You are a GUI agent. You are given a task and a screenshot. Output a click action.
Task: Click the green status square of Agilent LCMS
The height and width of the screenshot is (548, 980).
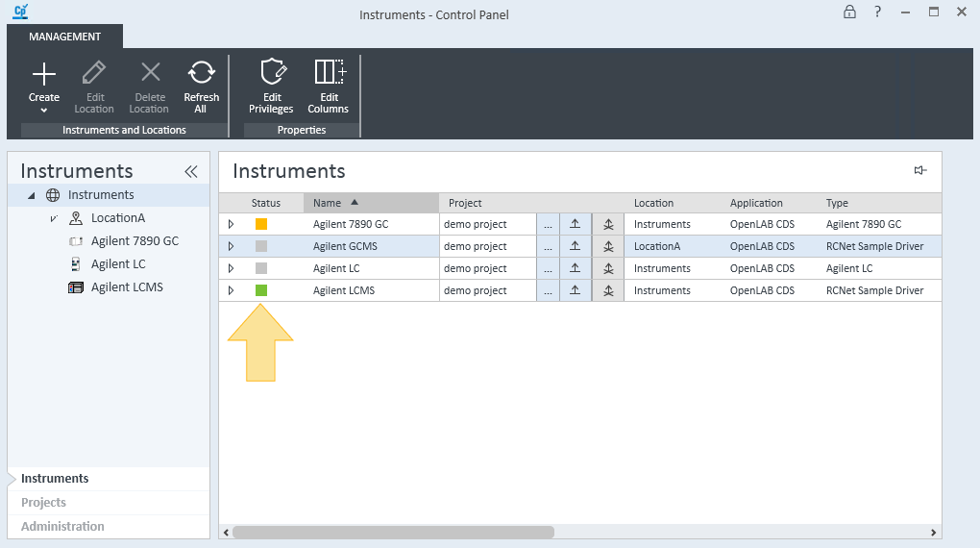click(x=261, y=290)
